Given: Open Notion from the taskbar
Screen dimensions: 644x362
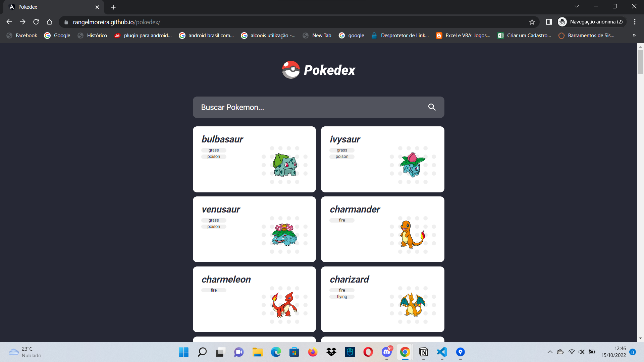Looking at the screenshot, I should tap(423, 352).
